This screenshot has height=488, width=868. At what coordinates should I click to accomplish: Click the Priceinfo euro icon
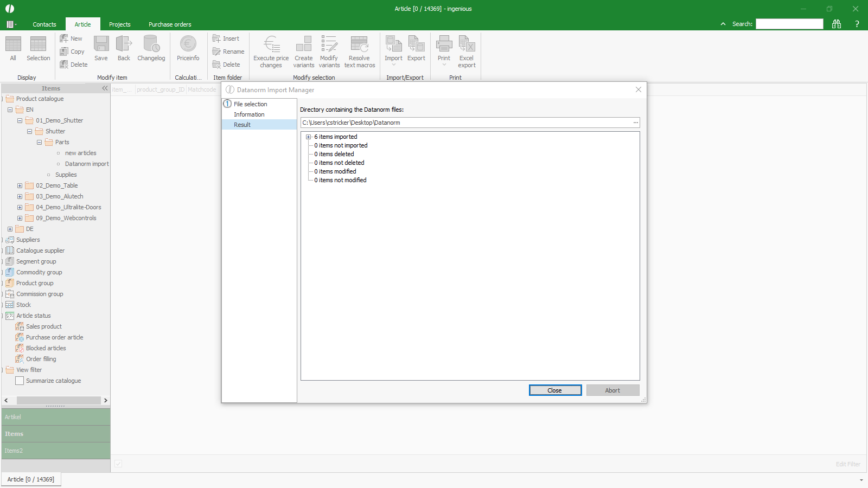click(188, 44)
